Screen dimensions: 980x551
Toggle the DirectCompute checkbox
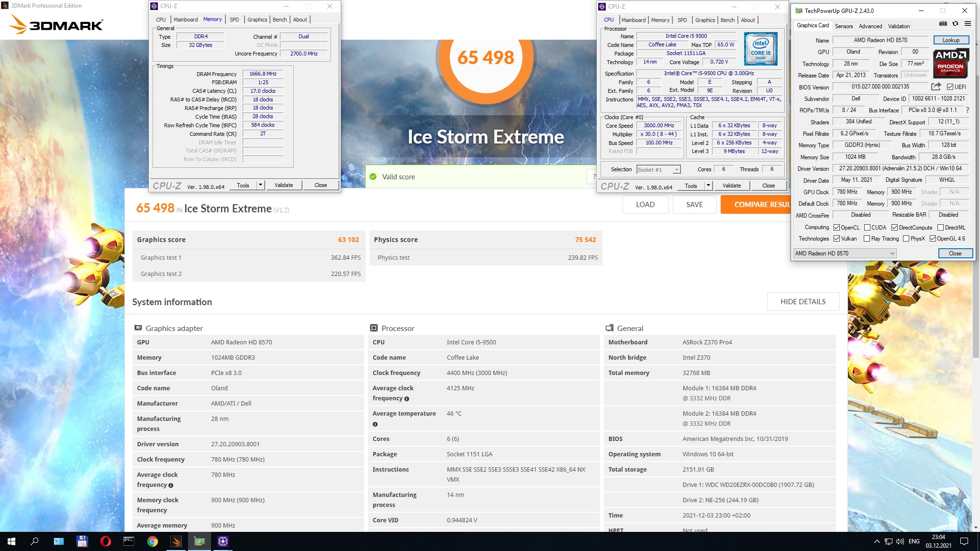tap(894, 228)
